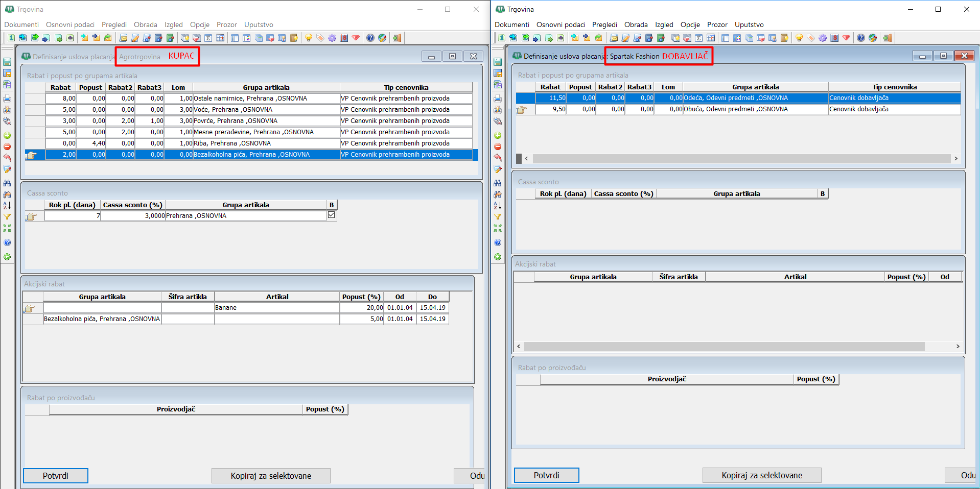Click the Rok pl. field showing 7

pyautogui.click(x=73, y=216)
